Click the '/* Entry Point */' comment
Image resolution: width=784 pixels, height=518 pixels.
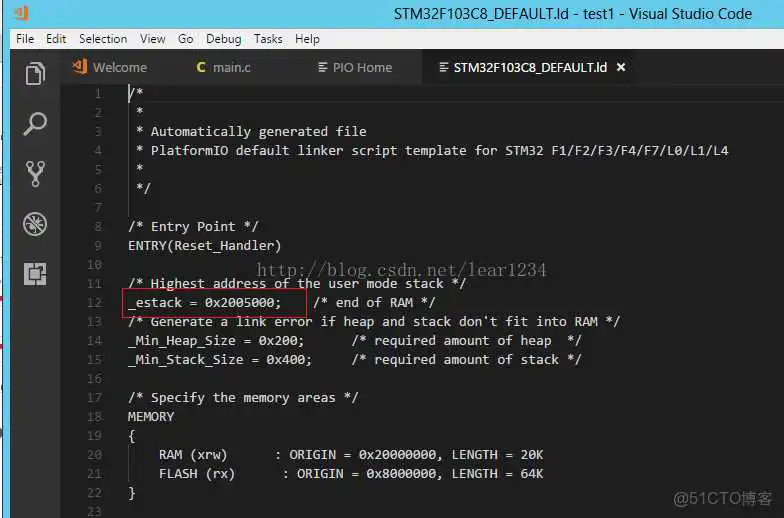pos(193,226)
